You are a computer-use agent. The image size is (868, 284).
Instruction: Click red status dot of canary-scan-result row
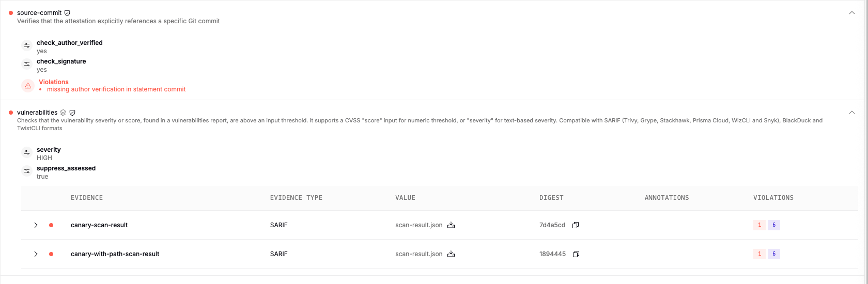coord(51,225)
